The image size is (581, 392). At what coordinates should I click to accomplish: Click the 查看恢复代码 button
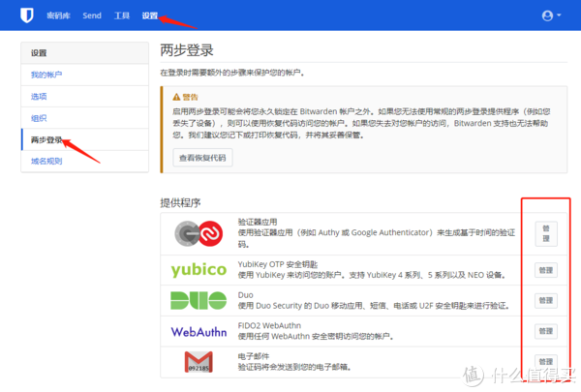[x=202, y=158]
